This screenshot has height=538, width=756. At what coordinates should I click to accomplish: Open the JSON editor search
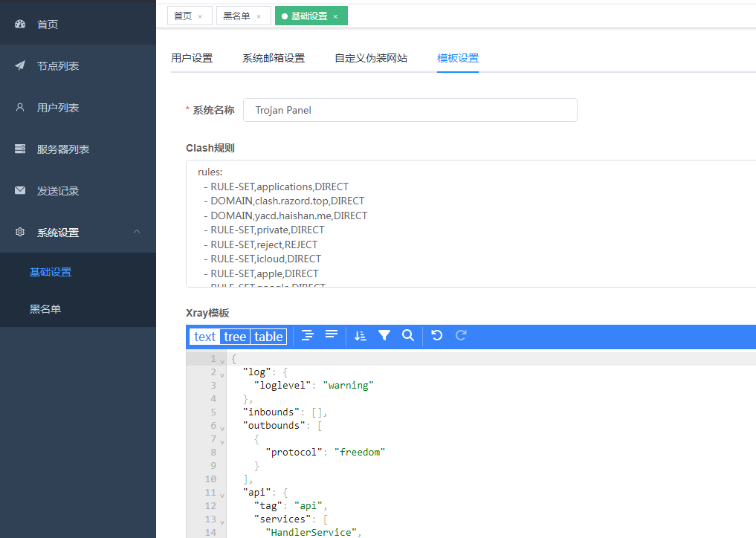point(408,336)
